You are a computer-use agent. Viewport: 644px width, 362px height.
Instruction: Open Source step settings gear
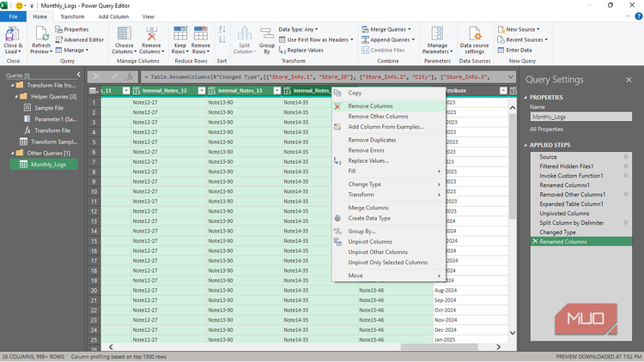point(625,157)
